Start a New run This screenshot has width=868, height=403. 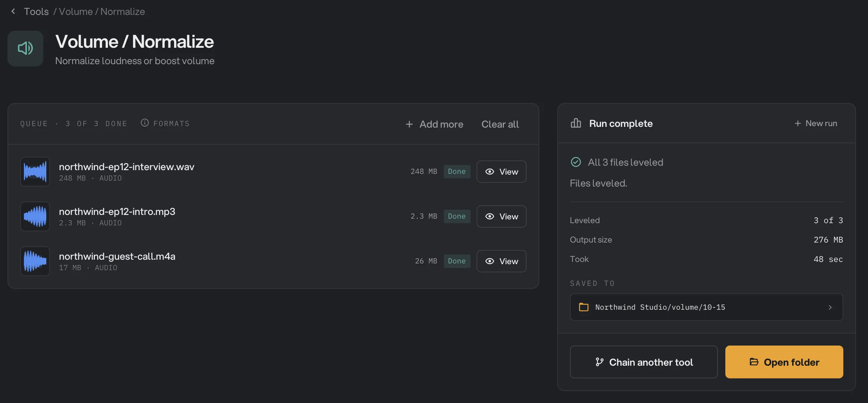(816, 123)
